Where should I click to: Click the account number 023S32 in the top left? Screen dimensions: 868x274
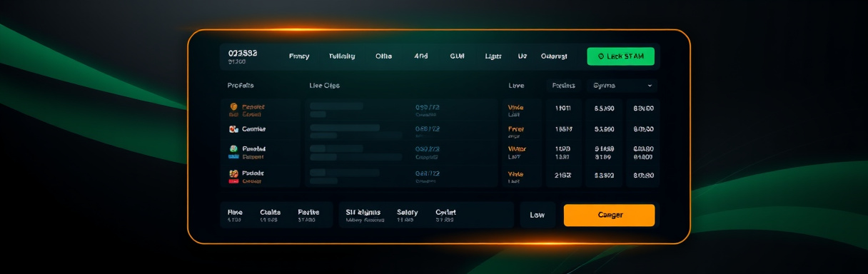pos(243,54)
